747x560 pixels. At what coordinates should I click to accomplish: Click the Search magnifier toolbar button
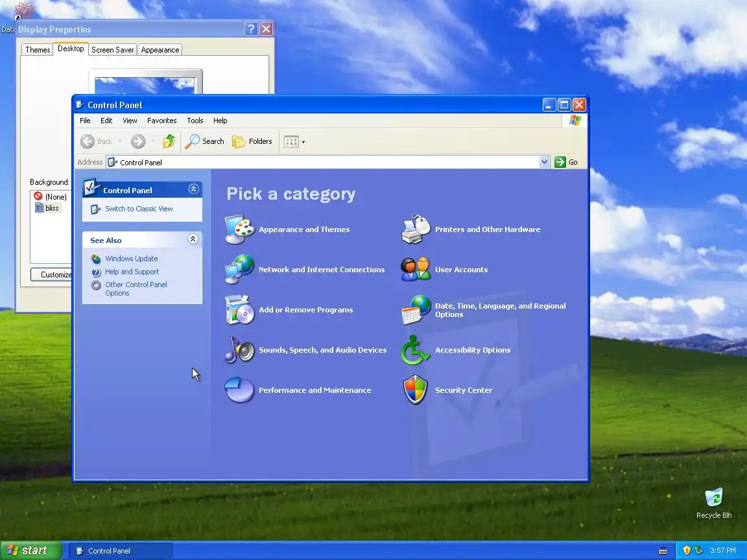point(205,141)
